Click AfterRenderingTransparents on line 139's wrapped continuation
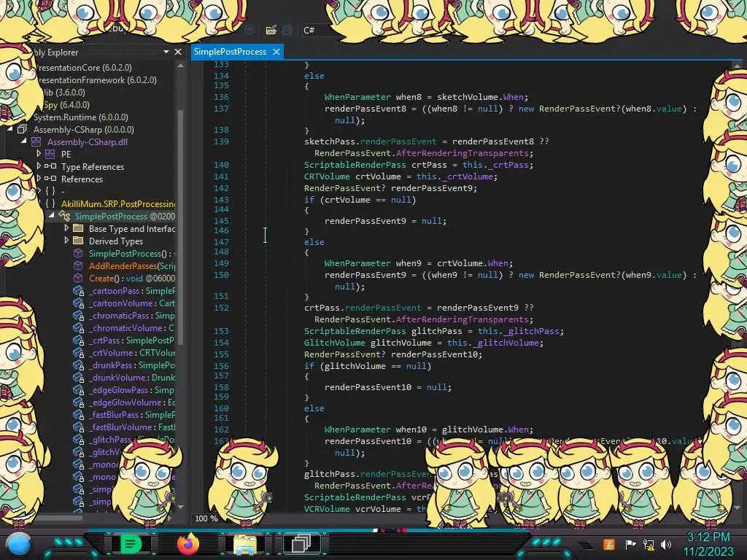The width and height of the screenshot is (747, 560). [x=462, y=153]
